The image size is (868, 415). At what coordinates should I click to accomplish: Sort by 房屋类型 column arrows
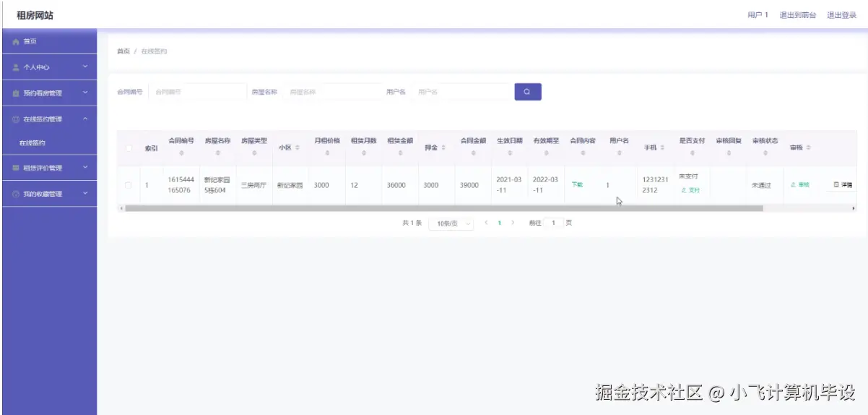[254, 153]
